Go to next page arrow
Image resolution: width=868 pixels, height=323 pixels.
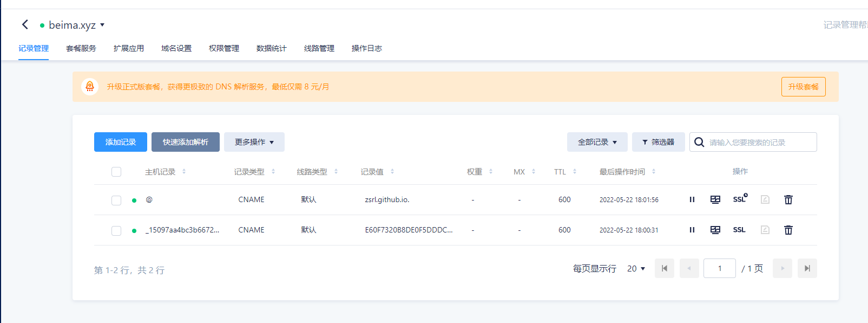coord(782,268)
